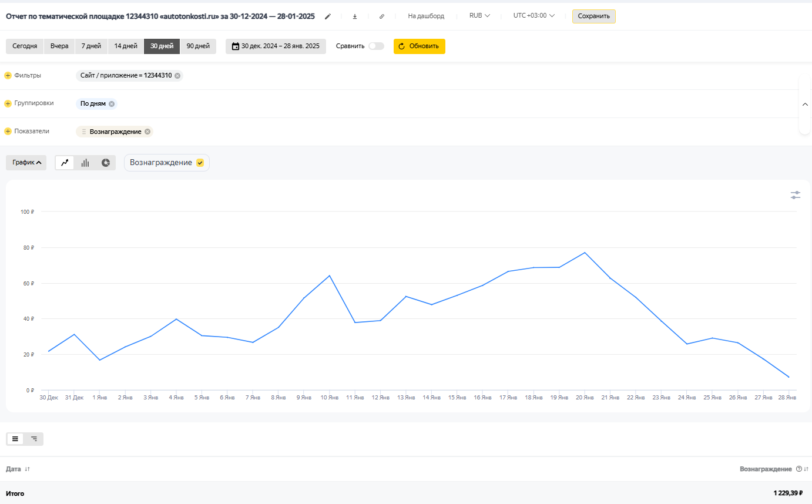Click the Группировки label
Screen dimensions: 812x504
(x=34, y=103)
